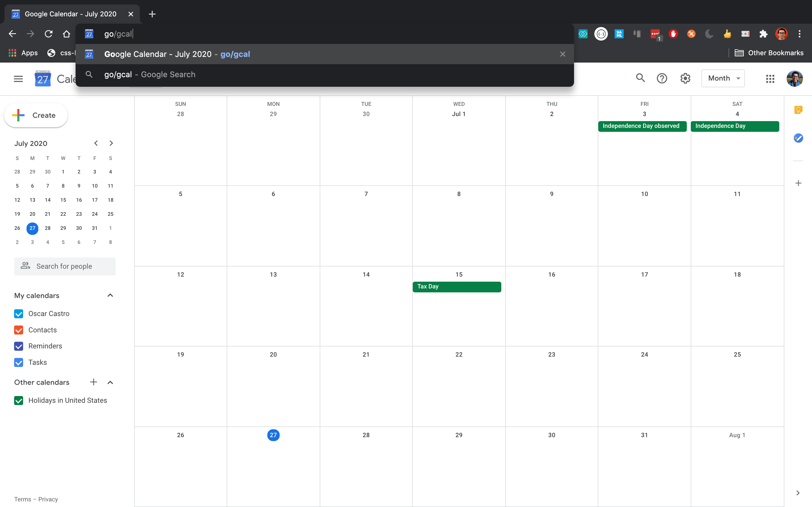Open the Month view dropdown
Screen dimensions: 812x507
pos(723,78)
